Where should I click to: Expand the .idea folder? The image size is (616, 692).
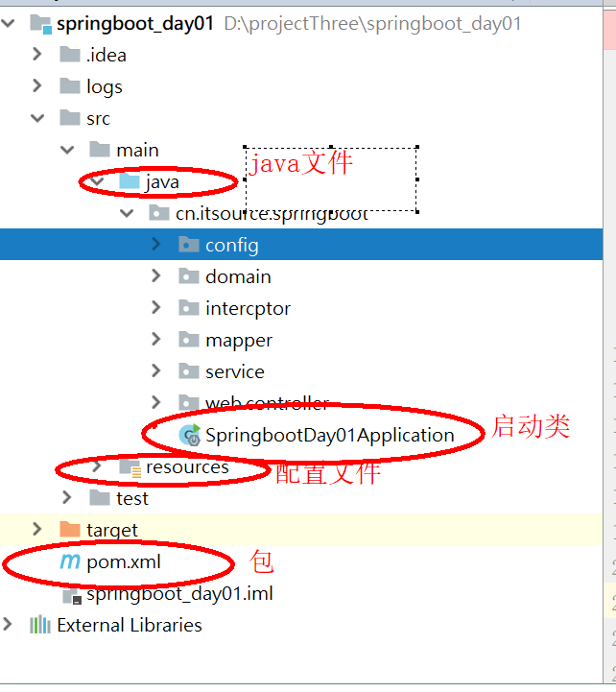37,55
